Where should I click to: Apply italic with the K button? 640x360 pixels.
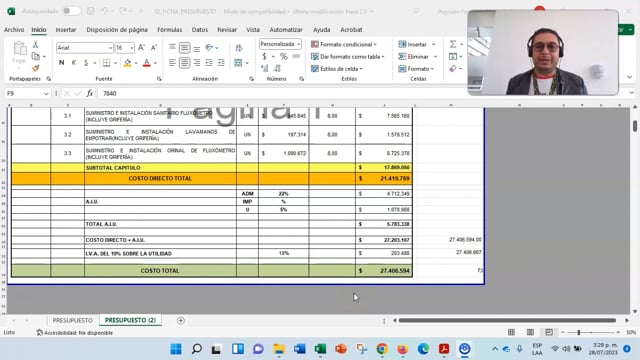tap(74, 62)
